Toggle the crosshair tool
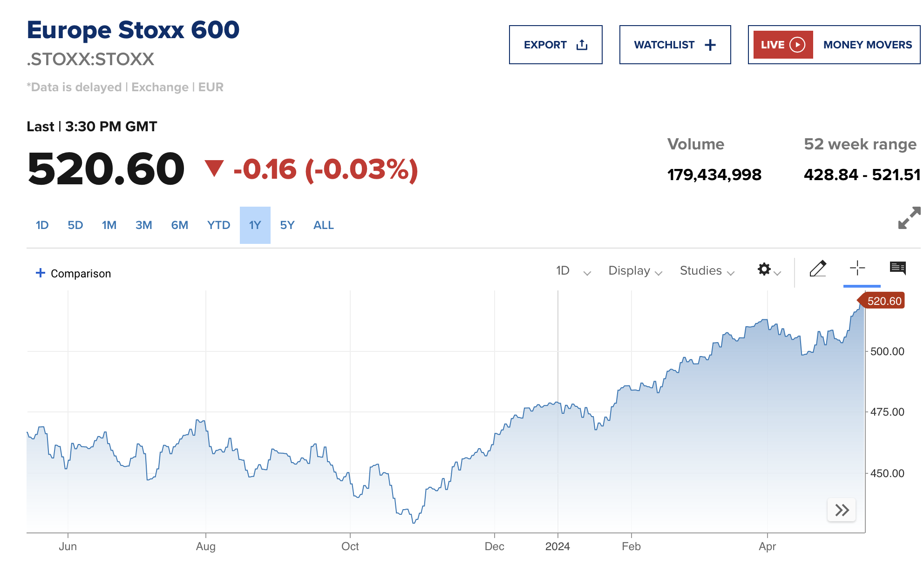The height and width of the screenshot is (579, 924). click(x=857, y=269)
